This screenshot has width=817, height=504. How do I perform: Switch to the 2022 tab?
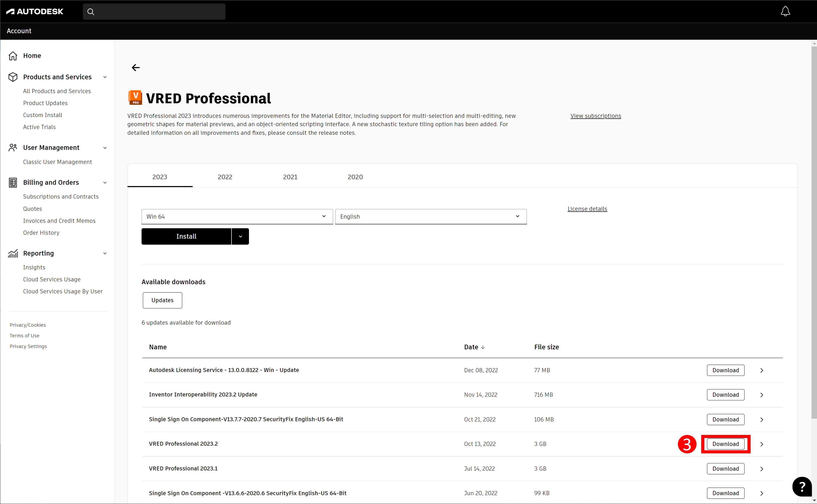225,177
